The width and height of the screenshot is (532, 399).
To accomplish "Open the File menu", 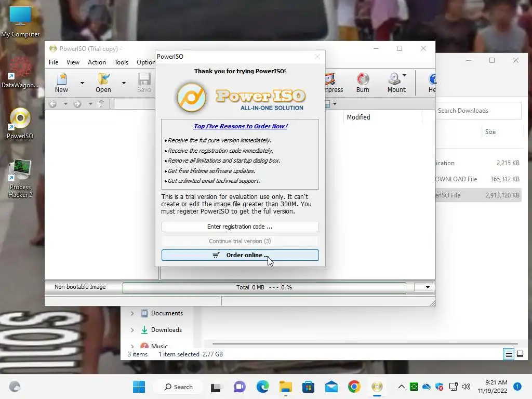I will pos(54,62).
